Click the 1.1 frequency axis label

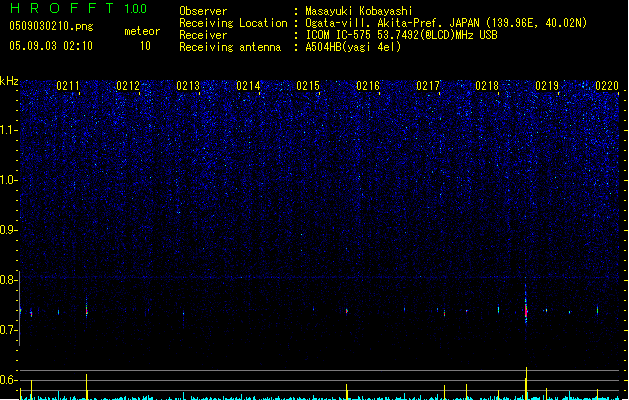(x=8, y=130)
